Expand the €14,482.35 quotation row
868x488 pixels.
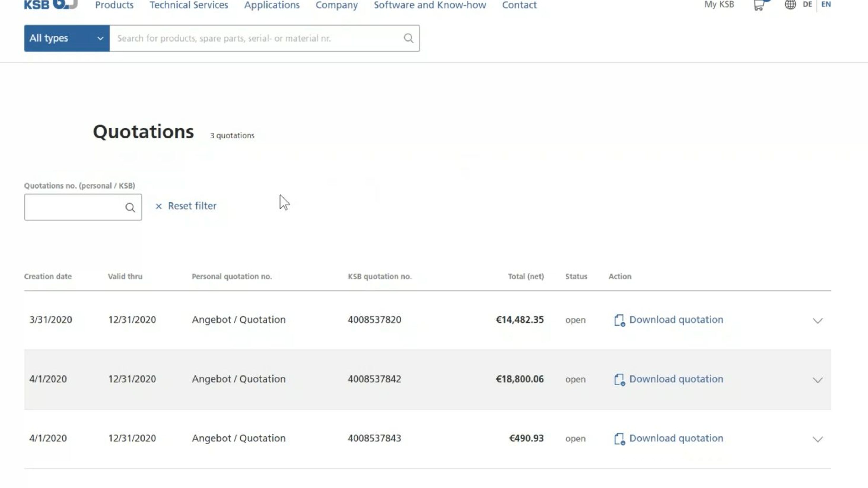(817, 321)
